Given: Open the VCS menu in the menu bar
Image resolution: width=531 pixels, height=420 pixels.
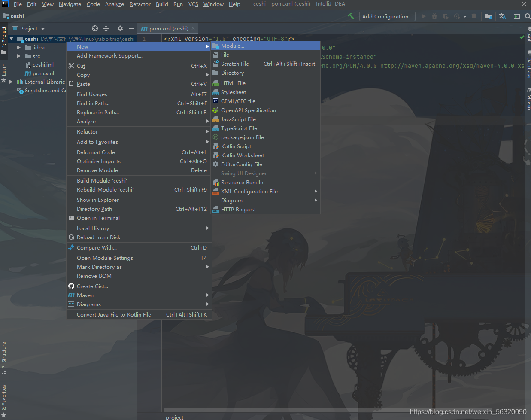Looking at the screenshot, I should [x=193, y=4].
